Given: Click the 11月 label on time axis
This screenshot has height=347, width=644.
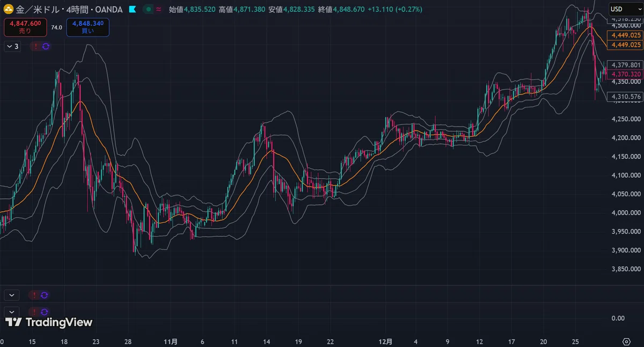Looking at the screenshot, I should (171, 342).
